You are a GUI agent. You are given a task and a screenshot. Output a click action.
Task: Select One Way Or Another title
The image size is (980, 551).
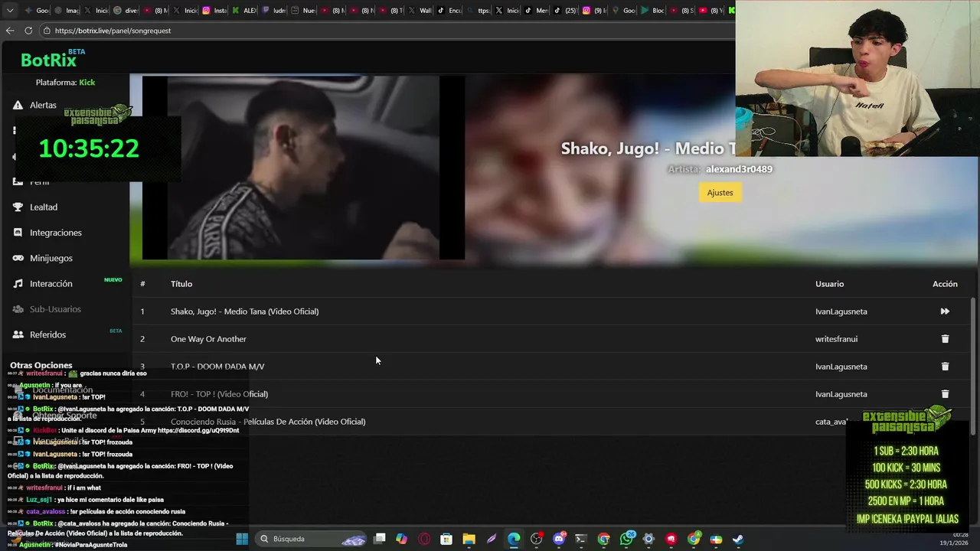click(208, 339)
